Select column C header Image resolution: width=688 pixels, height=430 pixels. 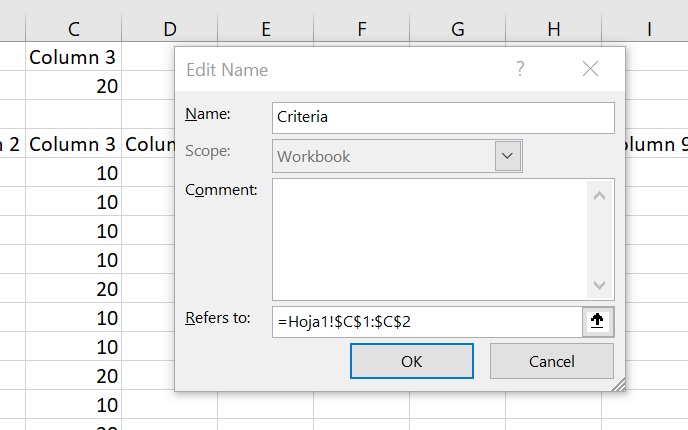74,30
